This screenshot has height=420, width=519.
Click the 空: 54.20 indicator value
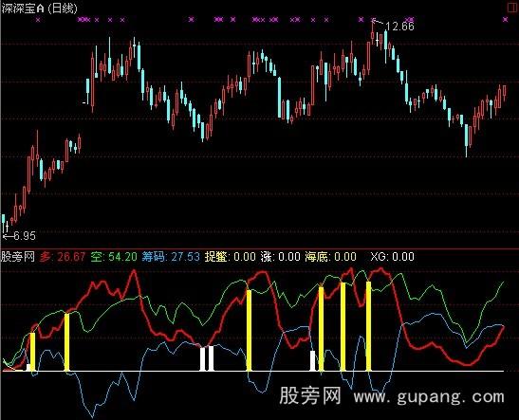click(x=114, y=256)
